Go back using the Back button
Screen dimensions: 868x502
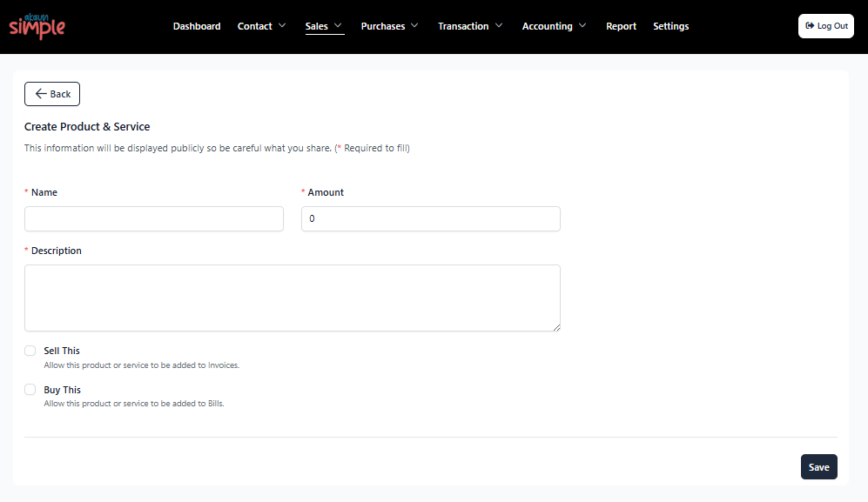(x=52, y=94)
